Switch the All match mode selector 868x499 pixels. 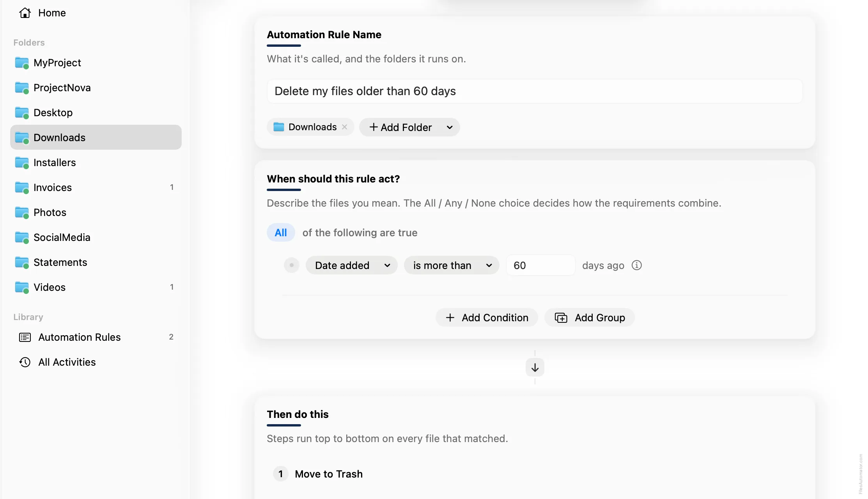(281, 233)
